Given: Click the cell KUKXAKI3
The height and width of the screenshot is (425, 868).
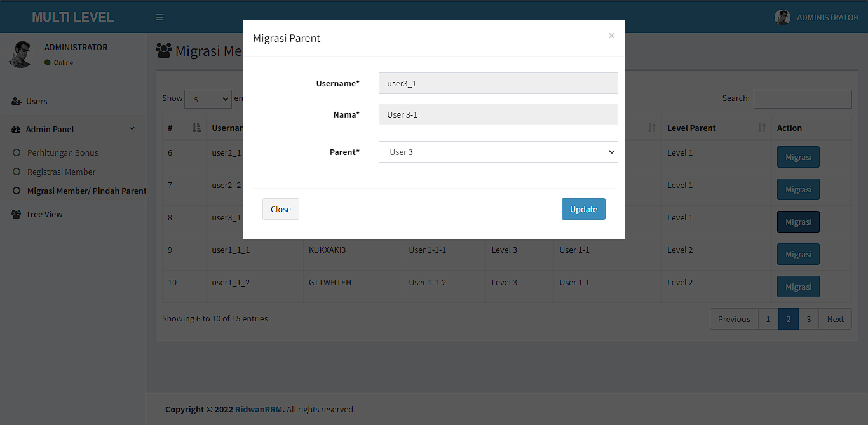Looking at the screenshot, I should click(327, 250).
